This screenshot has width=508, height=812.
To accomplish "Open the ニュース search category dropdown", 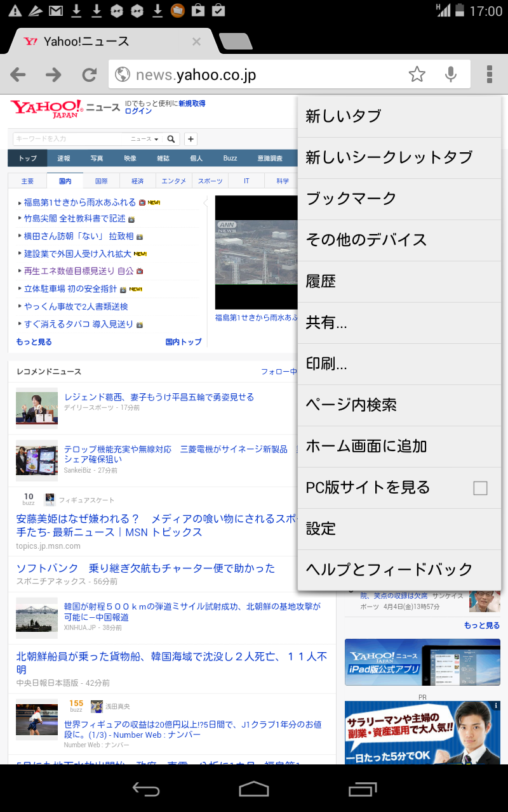I will (x=145, y=139).
